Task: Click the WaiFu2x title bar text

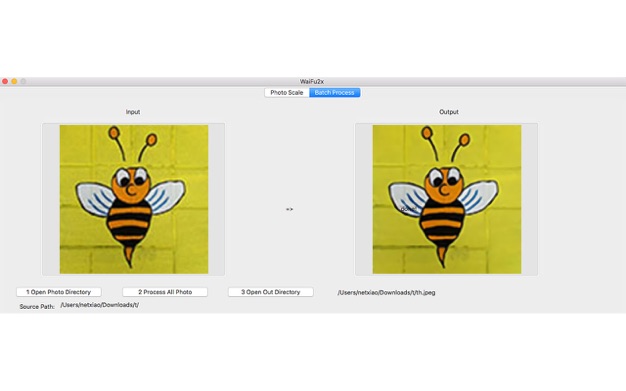Action: tap(312, 81)
